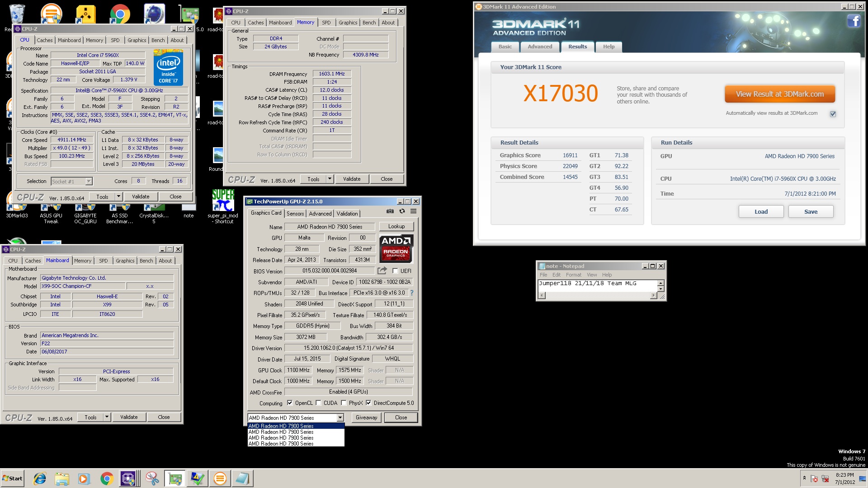Open the yellow shortcut icon beside Chrome
Screen dimensions: 868x488
tap(85, 14)
